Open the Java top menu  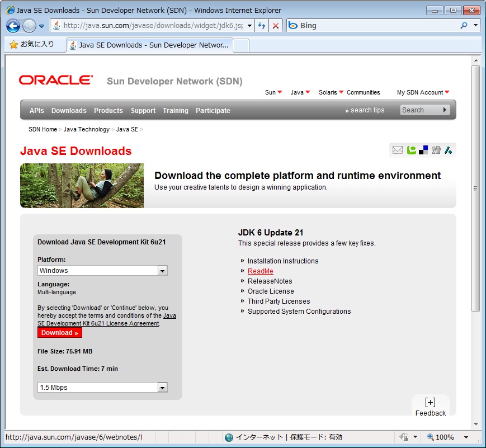(300, 92)
